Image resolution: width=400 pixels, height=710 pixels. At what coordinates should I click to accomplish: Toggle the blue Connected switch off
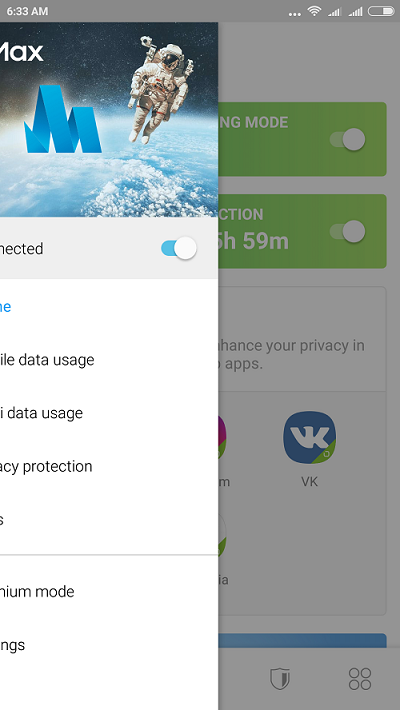(x=179, y=249)
